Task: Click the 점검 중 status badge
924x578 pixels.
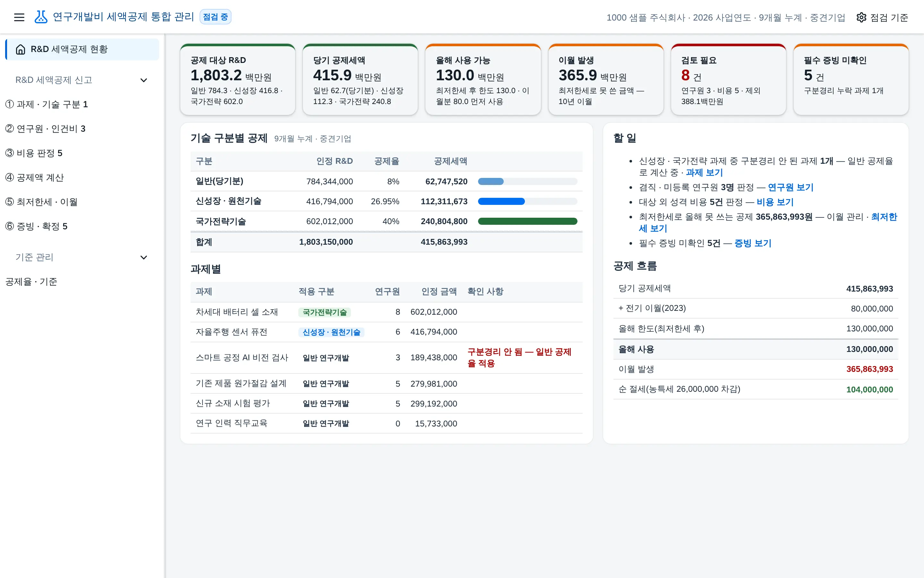Action: point(215,17)
